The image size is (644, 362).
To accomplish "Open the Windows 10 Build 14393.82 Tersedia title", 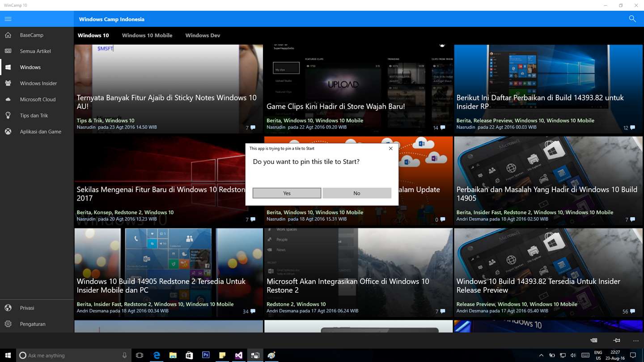I will click(x=538, y=286).
